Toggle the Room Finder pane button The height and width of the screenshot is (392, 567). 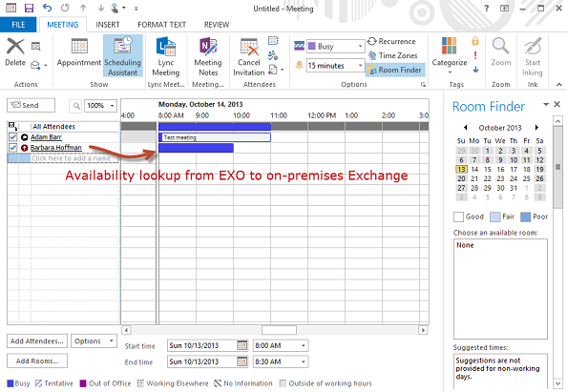395,70
